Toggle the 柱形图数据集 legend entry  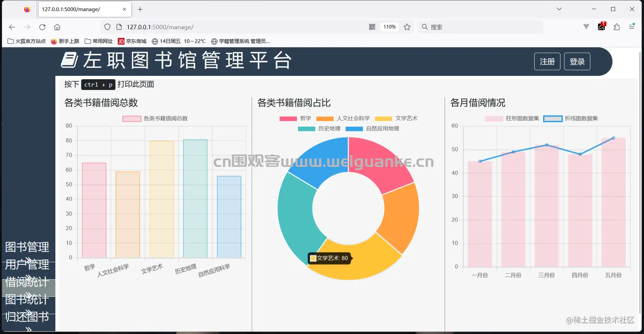point(512,118)
